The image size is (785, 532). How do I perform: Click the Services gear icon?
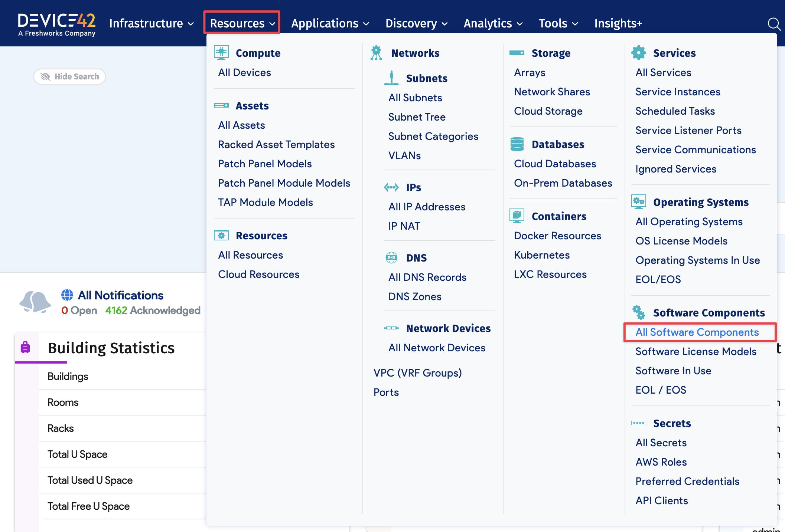[x=639, y=52]
